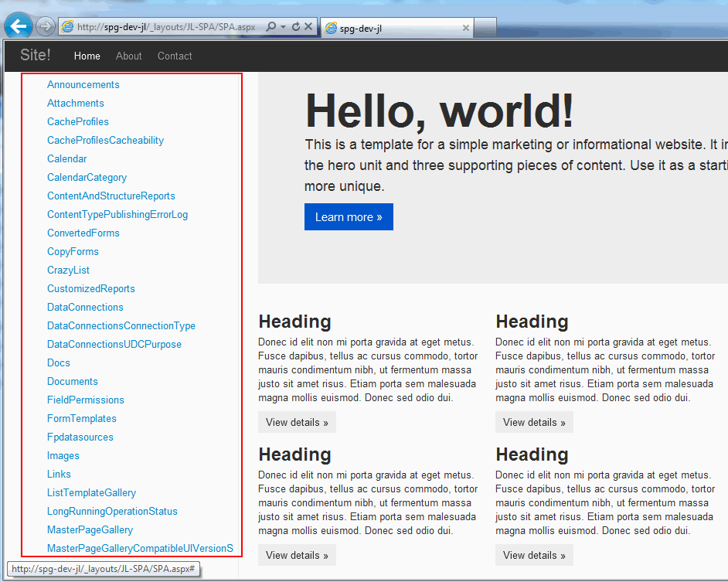This screenshot has height=582, width=728.
Task: Click the browser Back arrow button
Action: (x=18, y=26)
